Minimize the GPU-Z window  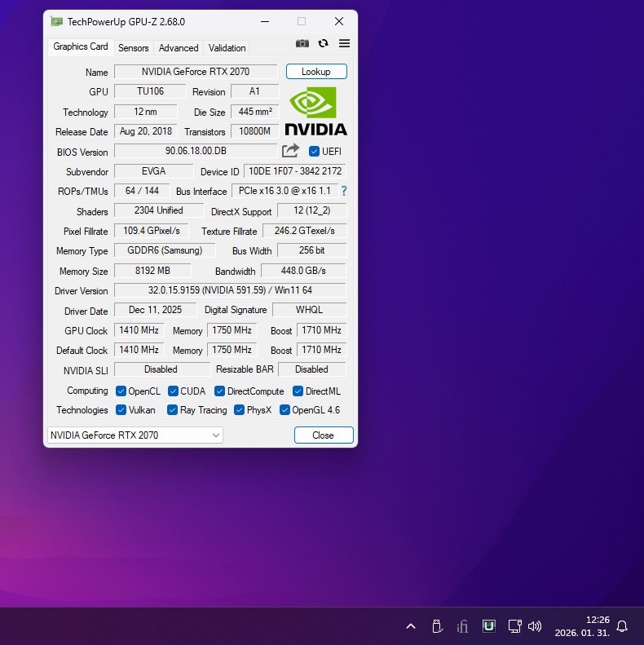(x=265, y=21)
